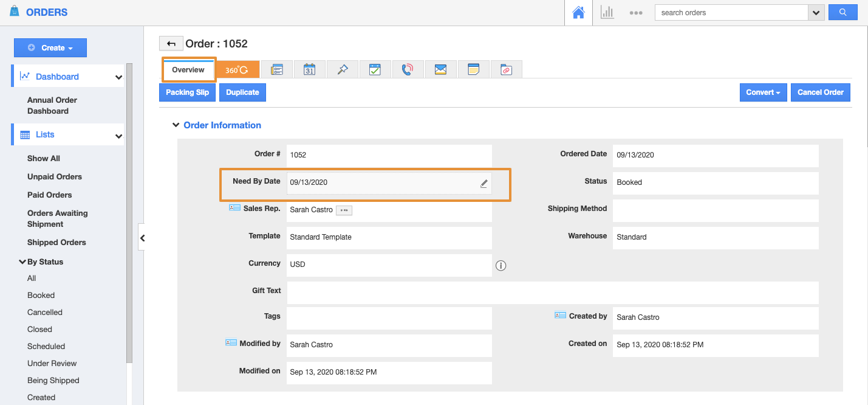
Task: Edit Need By Date pencil icon
Action: (x=484, y=183)
